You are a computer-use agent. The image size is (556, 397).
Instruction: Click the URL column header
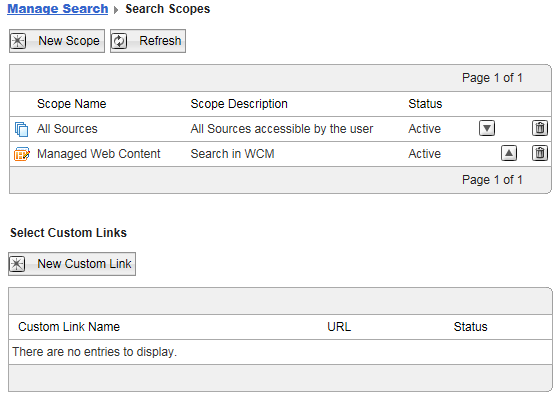[x=339, y=327]
